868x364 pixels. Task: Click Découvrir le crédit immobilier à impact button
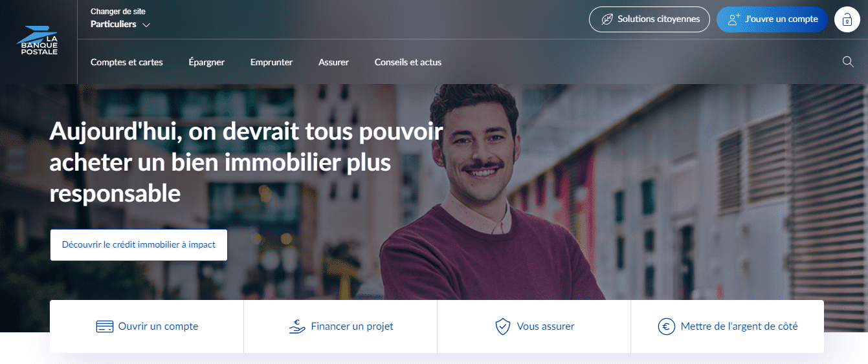point(139,245)
